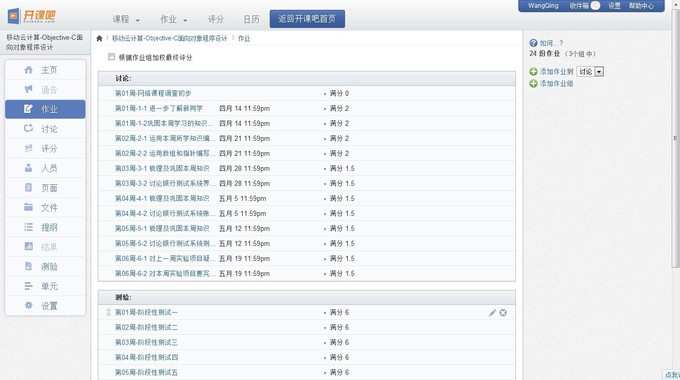Click the 讨论 sidebar icon
This screenshot has height=380, width=680.
pos(28,128)
